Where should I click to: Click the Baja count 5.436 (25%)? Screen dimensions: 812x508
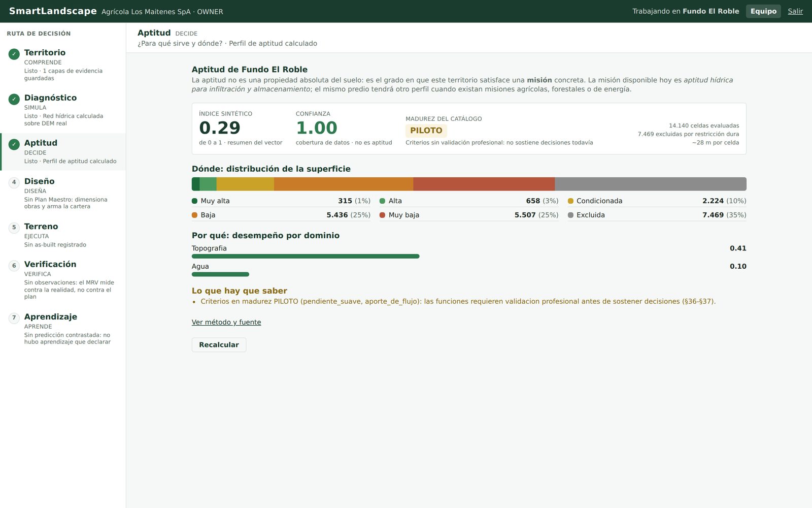click(x=349, y=215)
